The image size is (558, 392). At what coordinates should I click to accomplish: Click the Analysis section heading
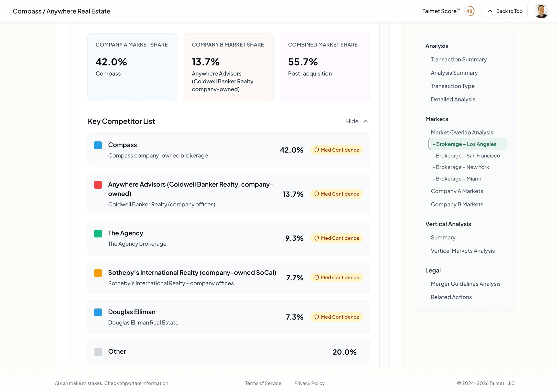point(436,46)
